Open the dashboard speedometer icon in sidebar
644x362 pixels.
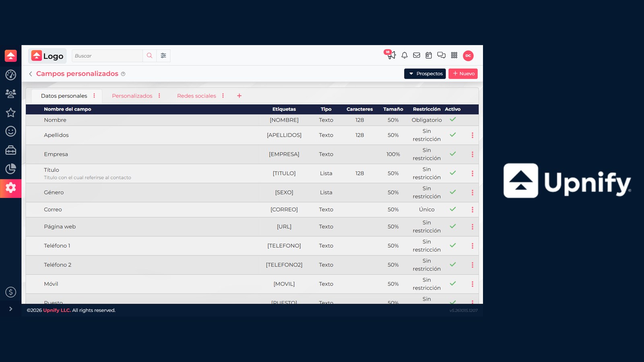pyautogui.click(x=11, y=75)
